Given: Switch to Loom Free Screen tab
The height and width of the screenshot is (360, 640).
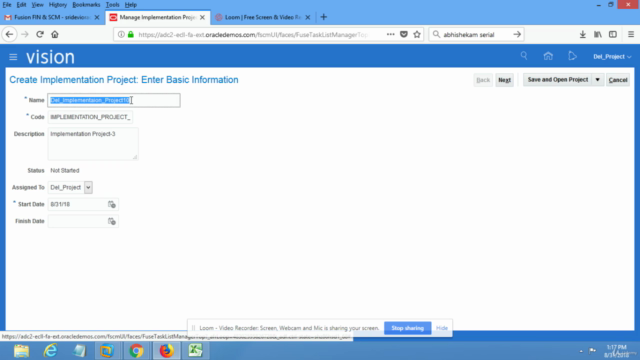Looking at the screenshot, I should pos(262,17).
